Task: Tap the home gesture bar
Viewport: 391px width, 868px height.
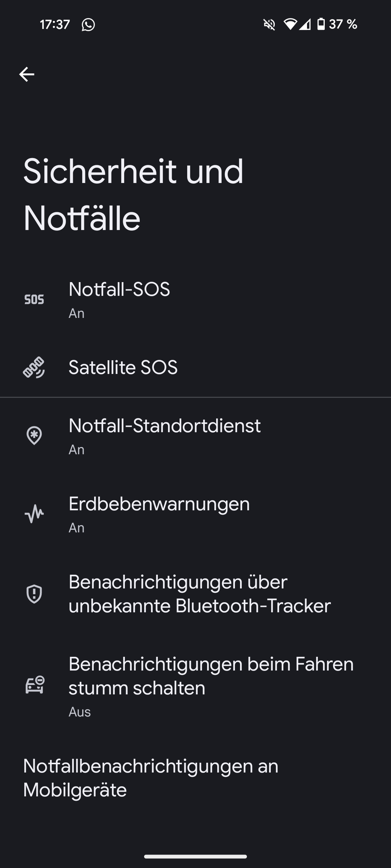Action: click(x=195, y=856)
